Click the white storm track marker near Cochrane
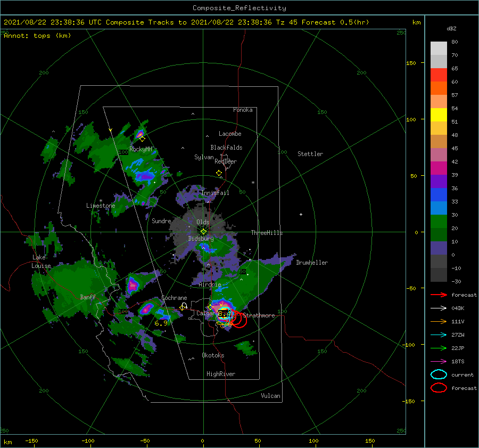The image size is (479, 448). [x=184, y=305]
